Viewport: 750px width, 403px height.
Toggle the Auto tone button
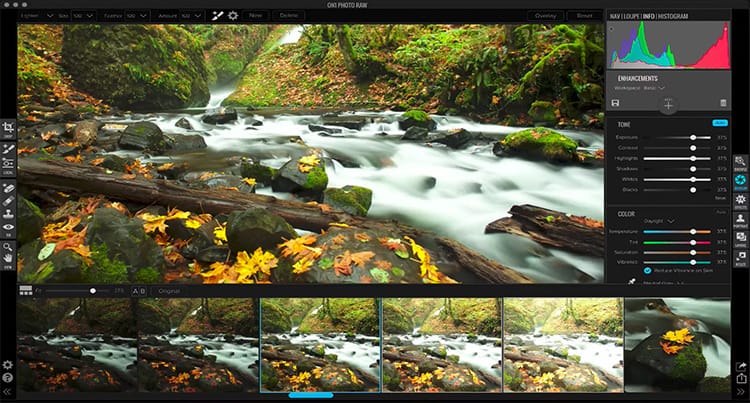pyautogui.click(x=719, y=123)
